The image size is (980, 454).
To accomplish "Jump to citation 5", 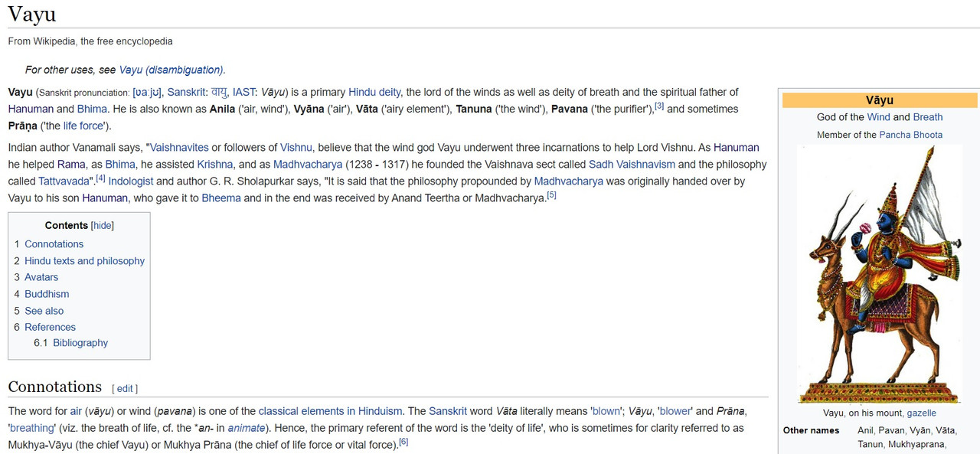I will [551, 195].
